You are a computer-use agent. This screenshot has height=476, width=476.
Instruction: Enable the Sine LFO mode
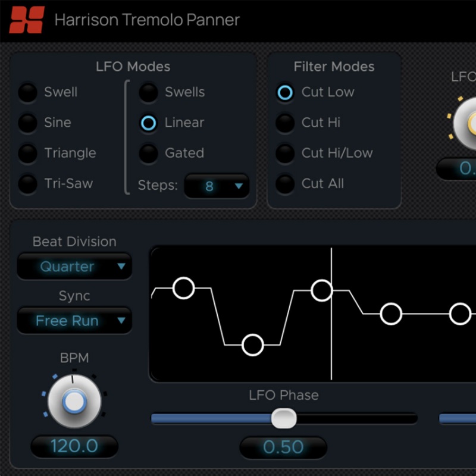(x=28, y=123)
